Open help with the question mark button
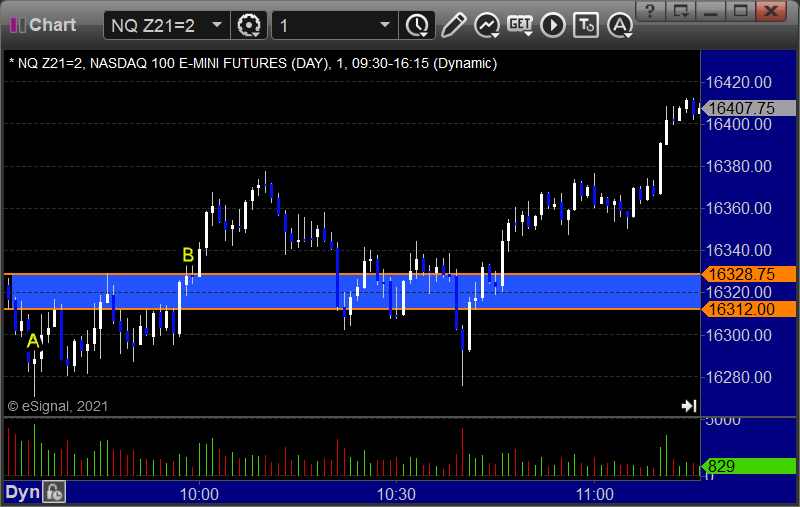 pos(649,11)
